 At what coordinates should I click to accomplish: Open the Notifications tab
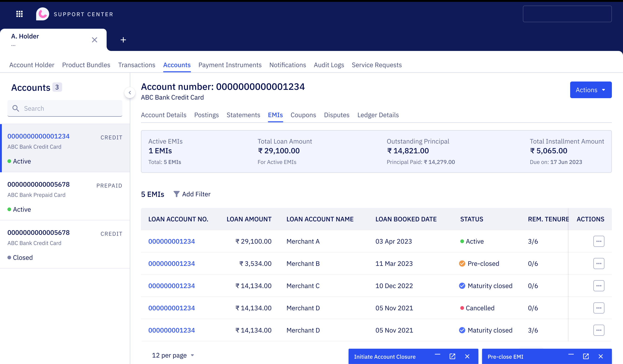click(x=288, y=65)
